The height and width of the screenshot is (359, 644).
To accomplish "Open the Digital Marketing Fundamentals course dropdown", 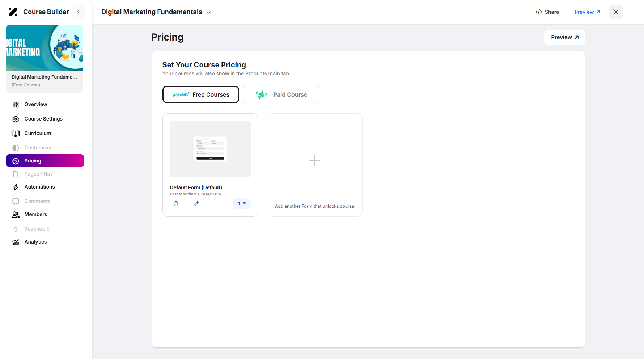I will 156,12.
